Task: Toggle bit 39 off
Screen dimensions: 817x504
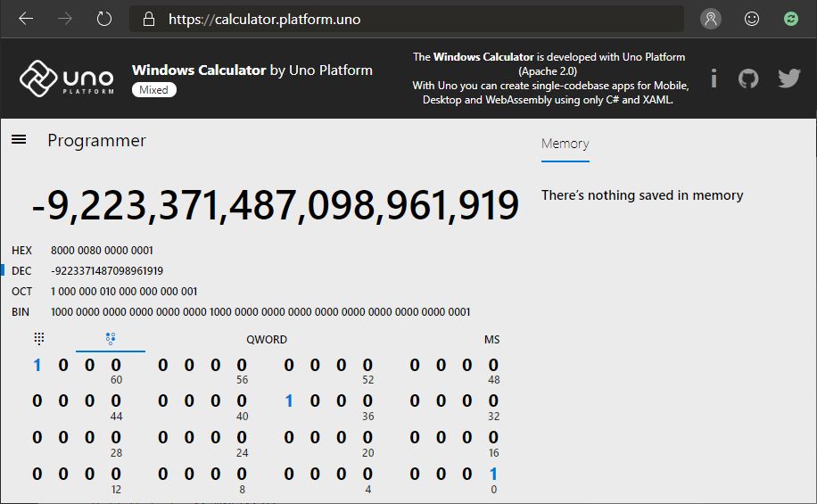Action: coord(289,401)
